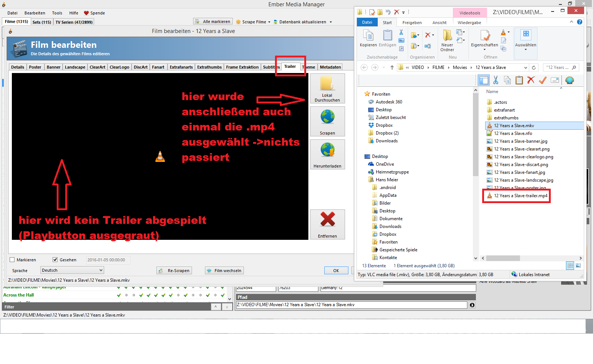Enable the Markieren checkbox
The width and height of the screenshot is (593, 364).
pyautogui.click(x=12, y=260)
